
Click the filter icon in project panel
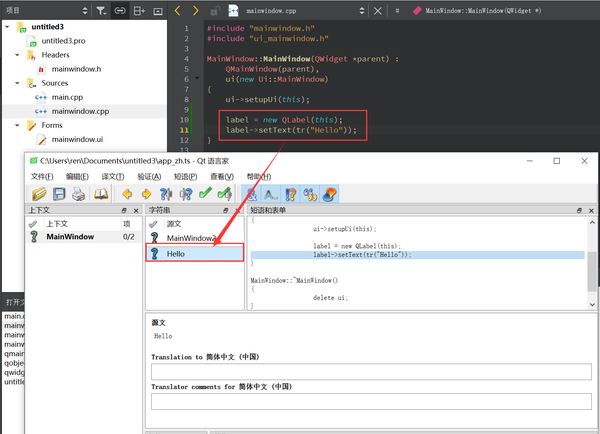click(x=101, y=10)
